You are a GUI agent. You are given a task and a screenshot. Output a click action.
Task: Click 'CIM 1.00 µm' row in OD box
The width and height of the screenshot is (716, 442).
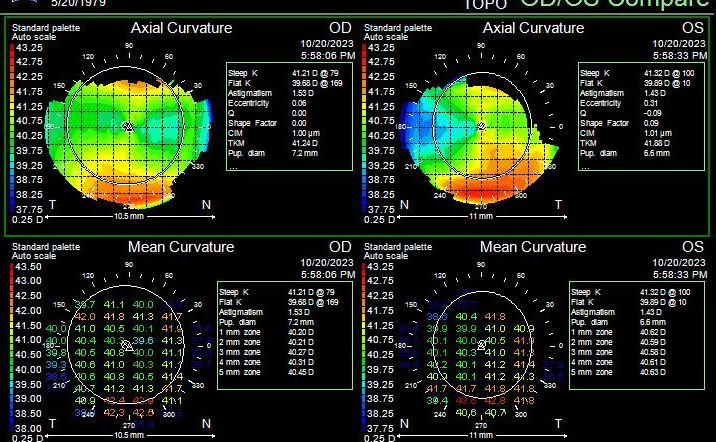click(274, 133)
